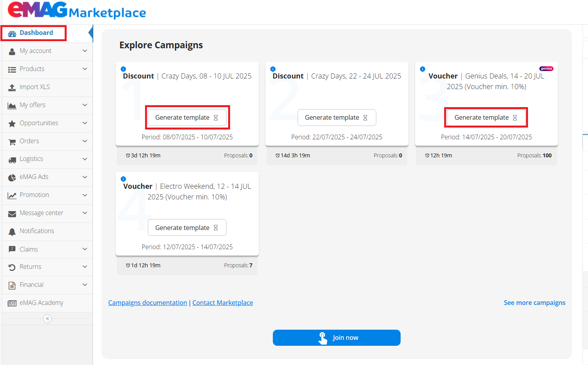This screenshot has width=588, height=365.
Task: Open eMAG Academy in the sidebar
Action: [x=47, y=303]
